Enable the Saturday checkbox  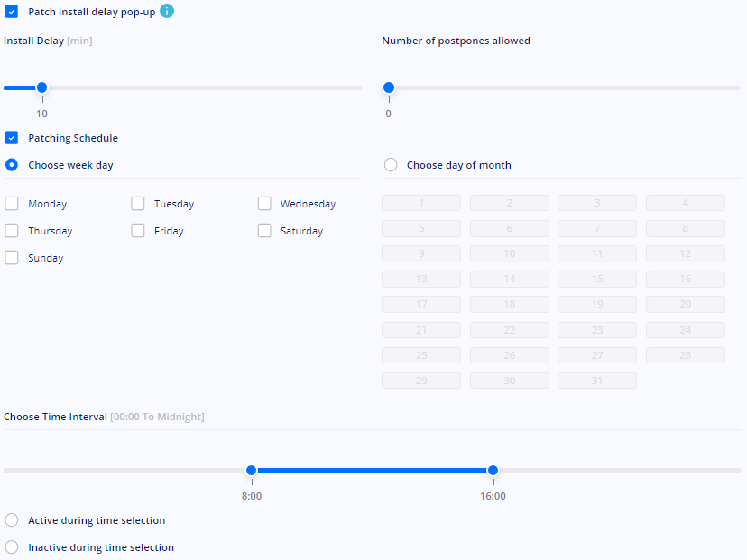click(x=264, y=231)
